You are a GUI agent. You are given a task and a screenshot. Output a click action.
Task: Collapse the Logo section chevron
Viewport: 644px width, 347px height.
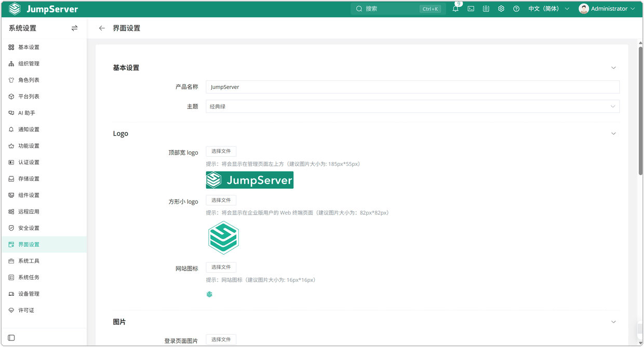613,134
